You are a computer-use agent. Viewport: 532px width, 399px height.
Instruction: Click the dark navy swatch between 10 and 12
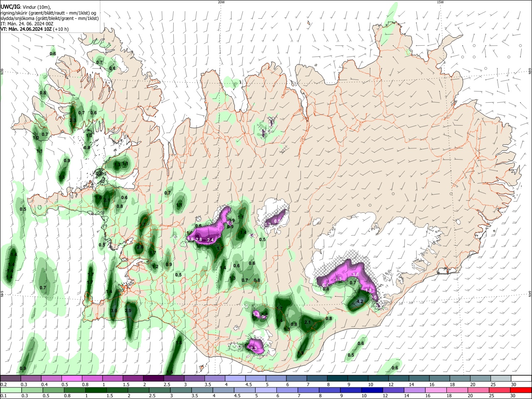(x=372, y=390)
